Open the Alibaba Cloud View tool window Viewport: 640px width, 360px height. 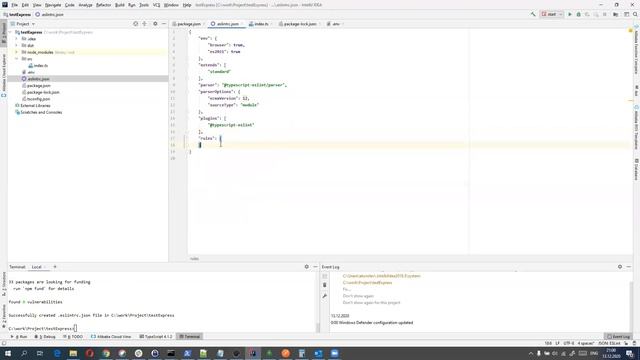coord(111,337)
